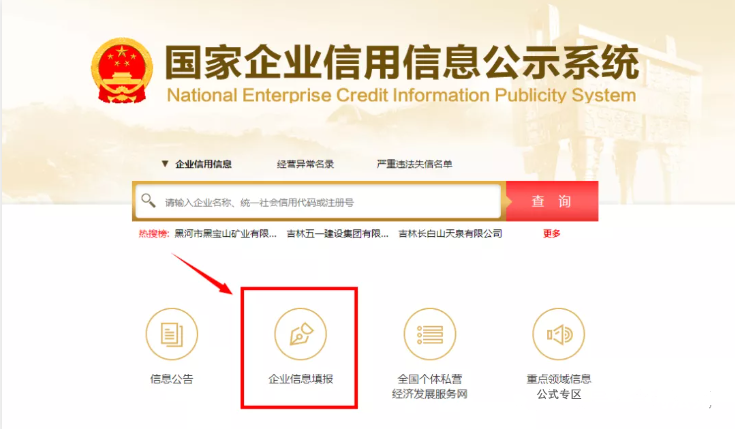Click the 重点领域信息公示专区 text label

click(558, 386)
